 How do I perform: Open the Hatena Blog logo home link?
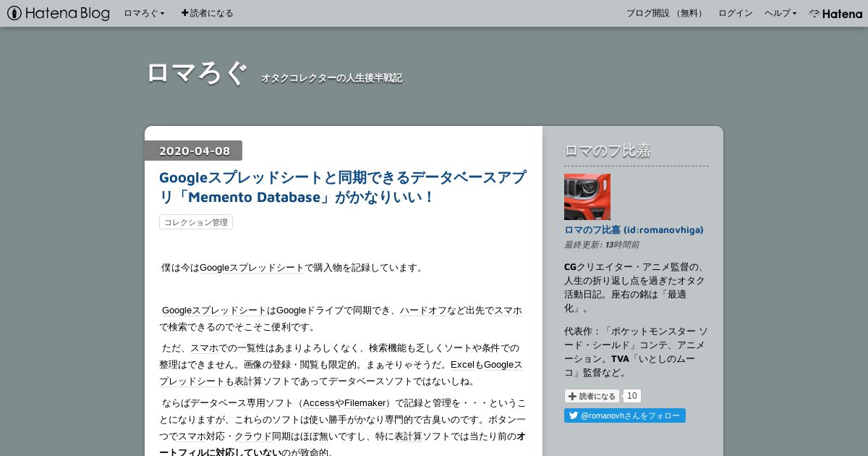click(59, 13)
